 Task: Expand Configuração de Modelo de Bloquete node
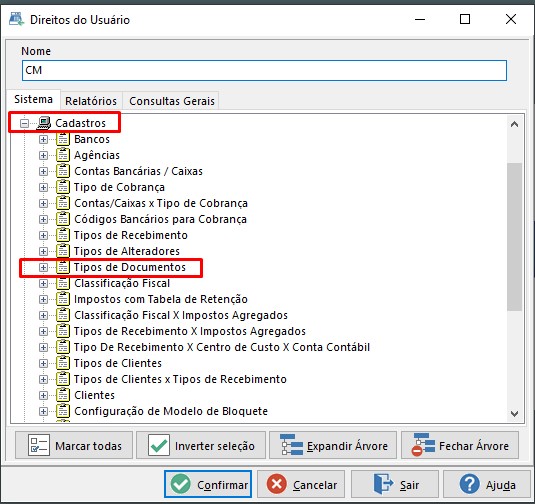(x=43, y=412)
